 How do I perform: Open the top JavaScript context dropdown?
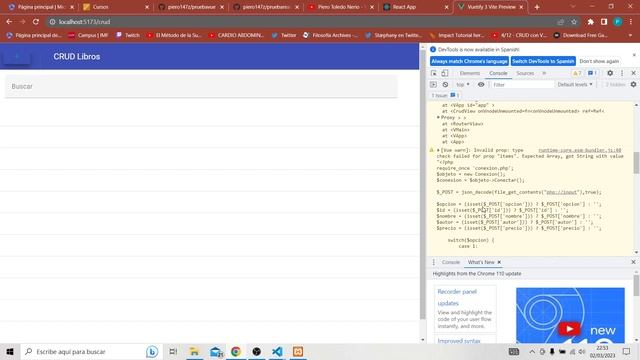click(462, 84)
